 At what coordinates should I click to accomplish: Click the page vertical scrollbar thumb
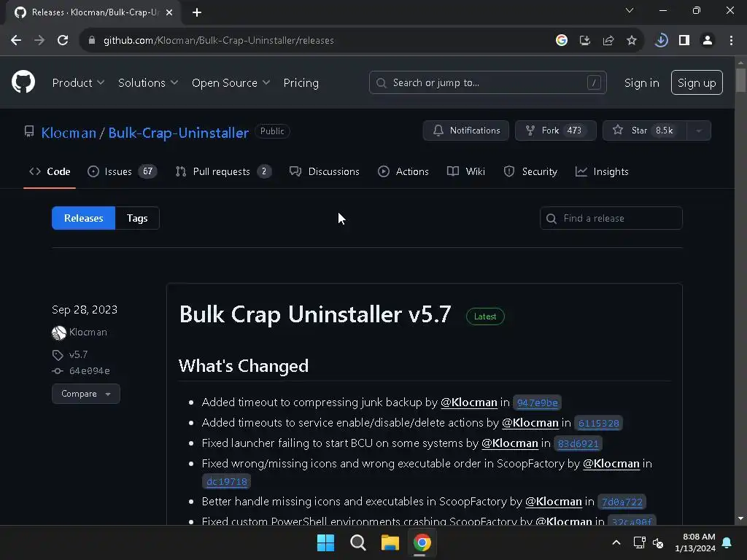(x=740, y=80)
